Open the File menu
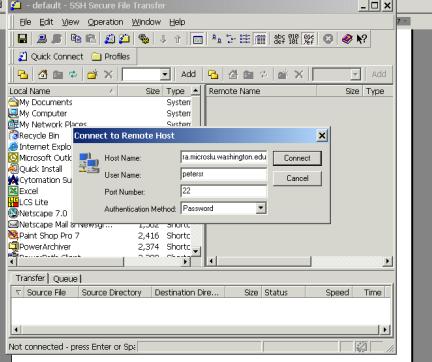Image resolution: width=432 pixels, height=362 pixels. [25, 22]
